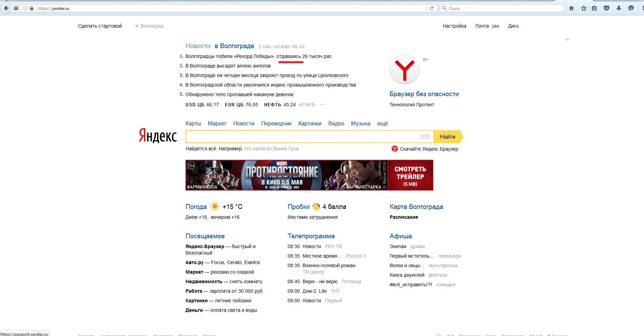Click the Противостояние movie banner image
This screenshot has height=336, width=644.
(287, 175)
